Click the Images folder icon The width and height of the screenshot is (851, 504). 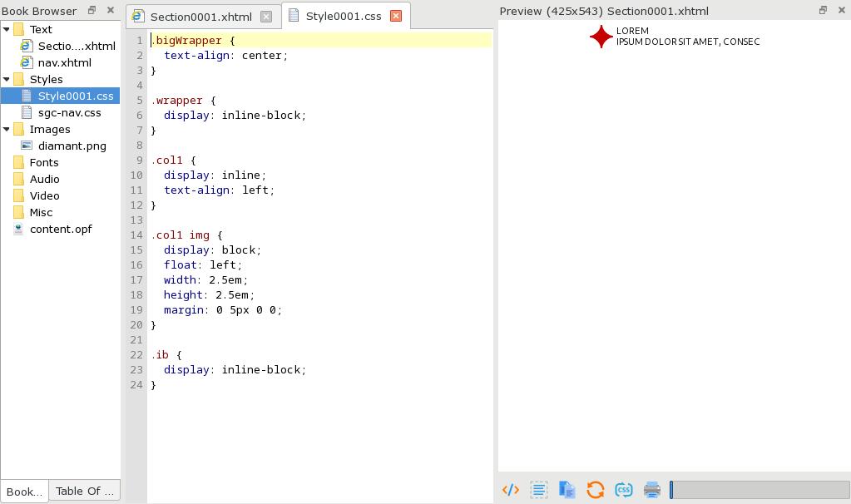(18, 129)
